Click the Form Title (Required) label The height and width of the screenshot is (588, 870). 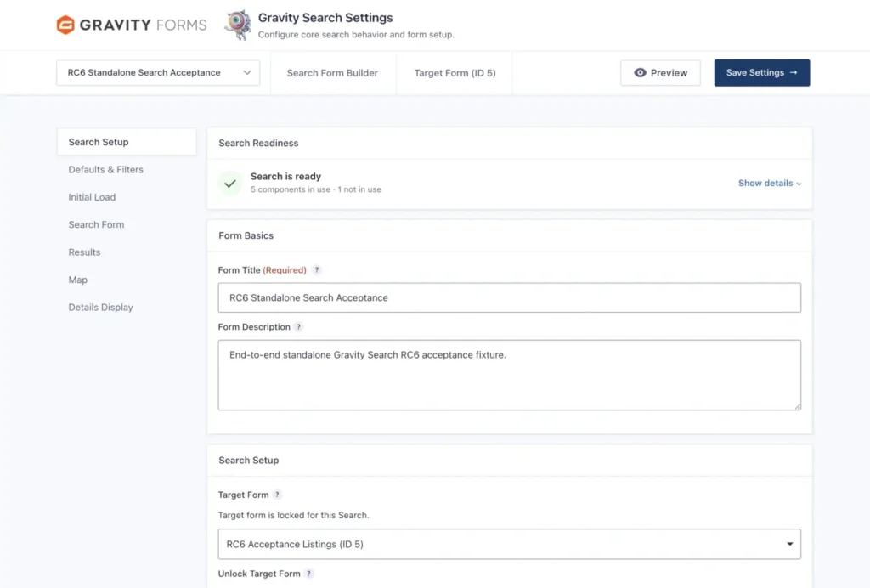tap(262, 270)
